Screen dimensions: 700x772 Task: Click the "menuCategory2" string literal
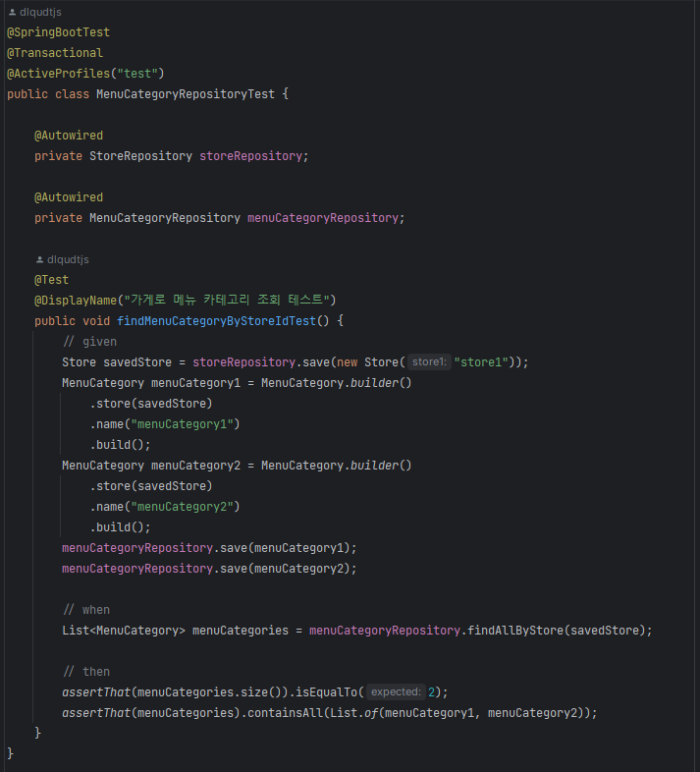point(183,507)
